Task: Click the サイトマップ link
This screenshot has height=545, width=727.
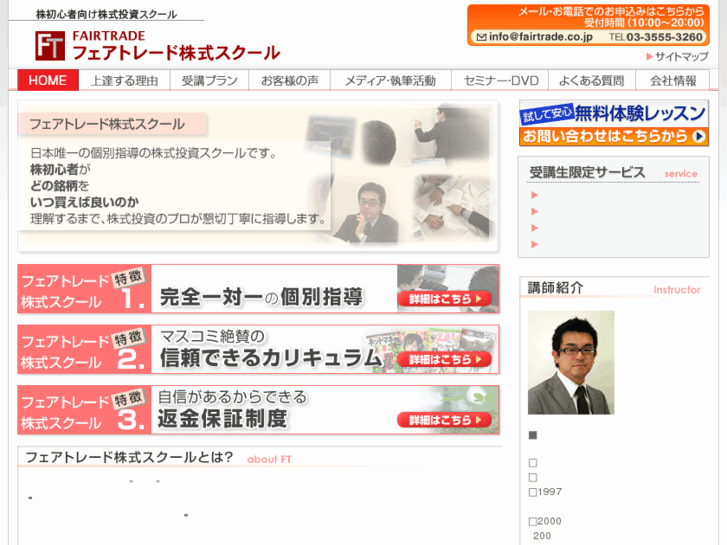Action: [682, 57]
